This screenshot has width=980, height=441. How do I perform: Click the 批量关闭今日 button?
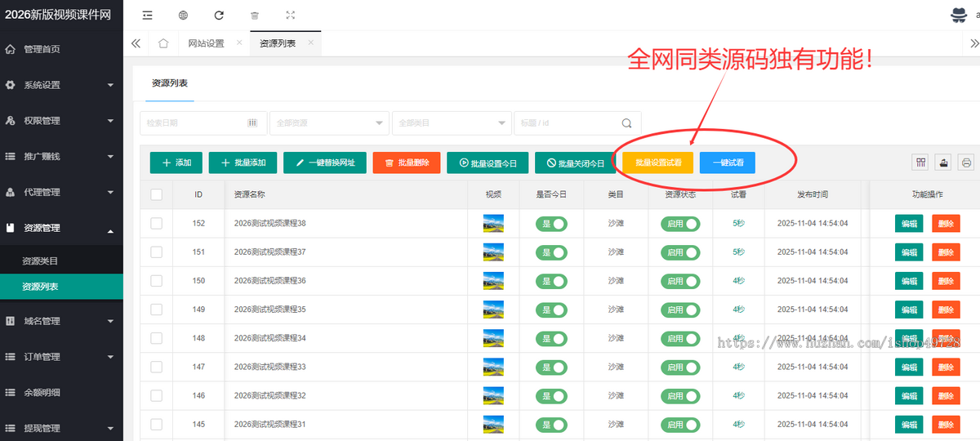pos(576,163)
